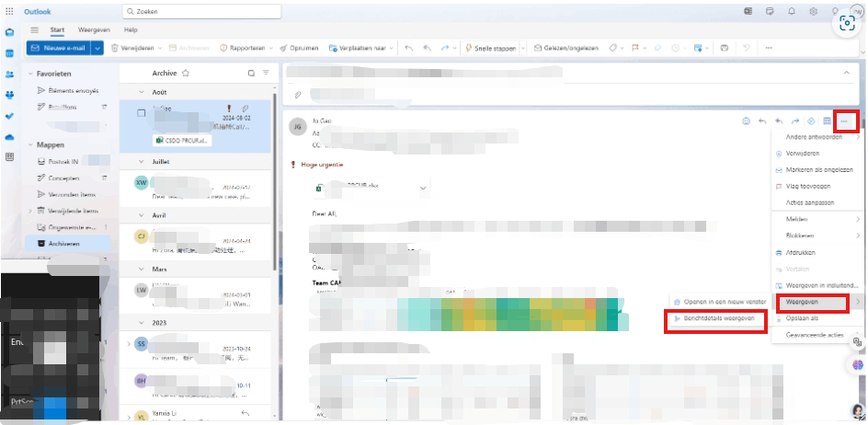This screenshot has width=868, height=425.
Task: Open Éléments envoyés favorite folder
Action: pos(67,90)
